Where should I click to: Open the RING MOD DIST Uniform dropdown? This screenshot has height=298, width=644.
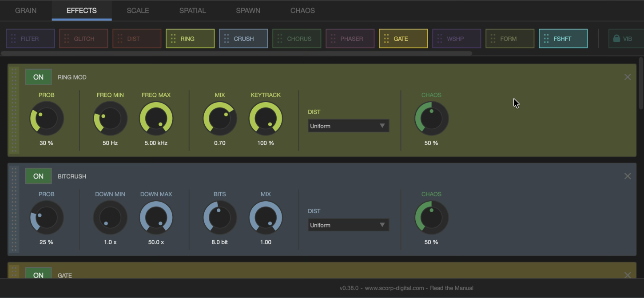348,126
